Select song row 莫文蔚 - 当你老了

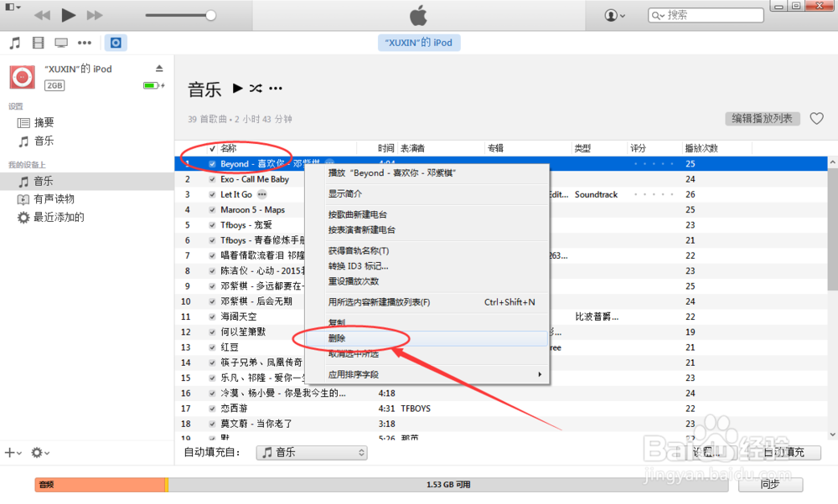pos(502,424)
